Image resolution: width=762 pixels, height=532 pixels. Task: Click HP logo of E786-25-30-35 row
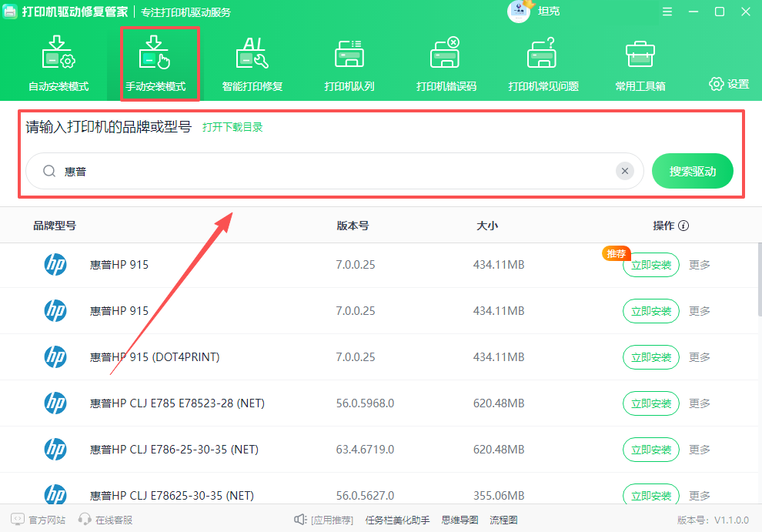tap(55, 450)
